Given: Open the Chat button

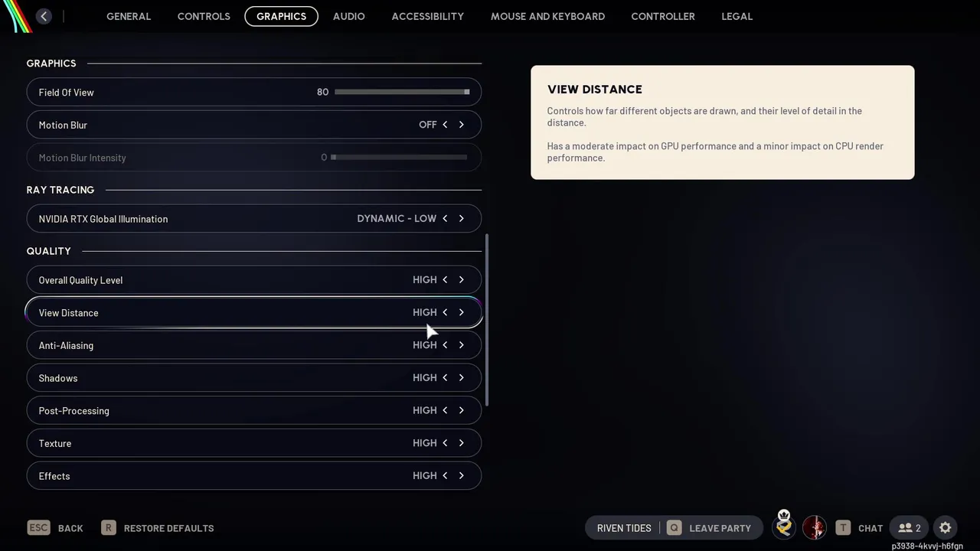Looking at the screenshot, I should point(871,528).
